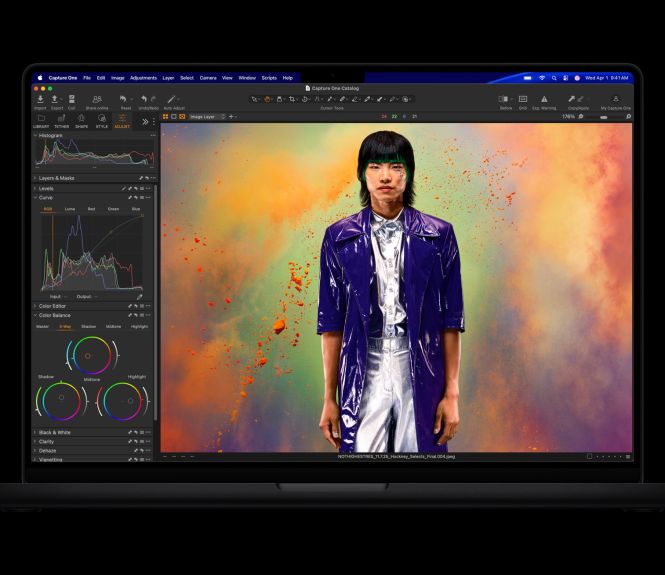The image size is (665, 575).
Task: Switch to multi-thumbnail grid view icon
Action: [x=165, y=117]
